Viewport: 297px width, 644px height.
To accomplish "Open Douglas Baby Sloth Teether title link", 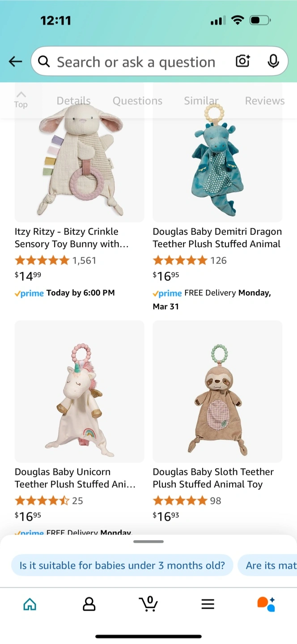I will (x=213, y=478).
